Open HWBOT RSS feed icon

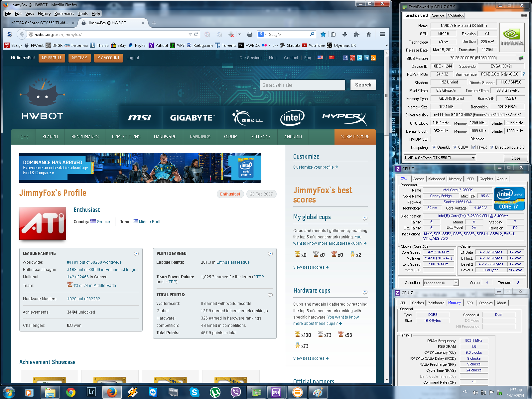coord(373,58)
